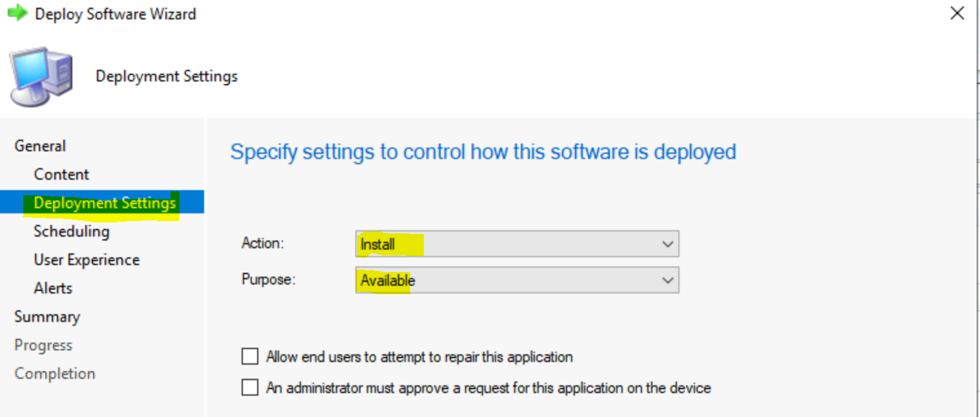
Task: Expand the Purpose combo box chevron
Action: point(668,280)
